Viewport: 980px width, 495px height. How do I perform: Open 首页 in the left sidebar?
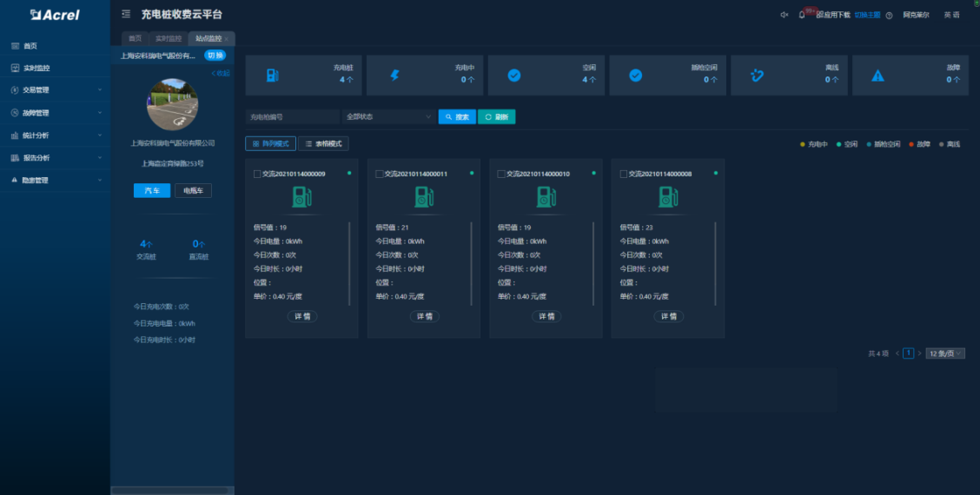coord(30,46)
